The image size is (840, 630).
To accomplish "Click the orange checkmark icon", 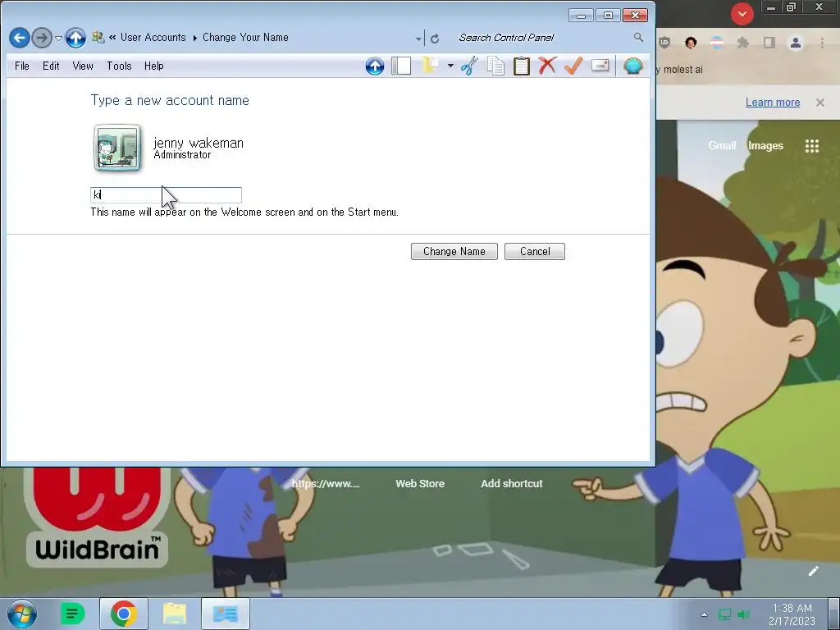I will click(573, 66).
